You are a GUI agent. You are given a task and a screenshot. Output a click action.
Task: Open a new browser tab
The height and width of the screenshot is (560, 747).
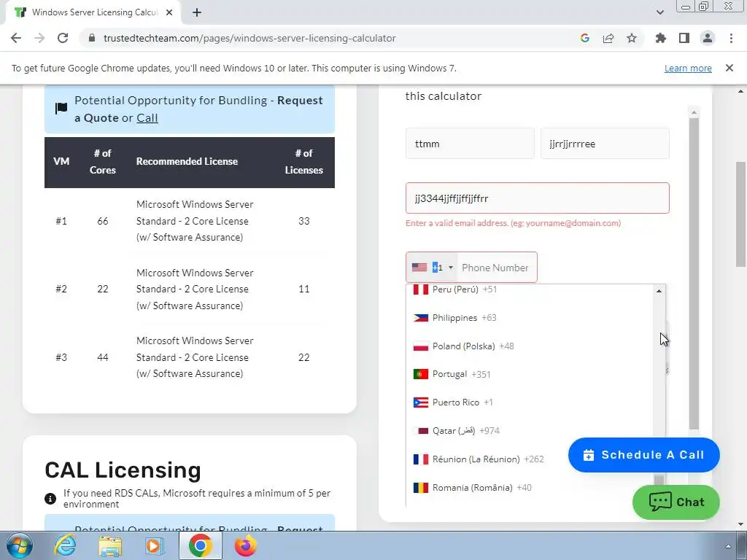[x=197, y=13]
